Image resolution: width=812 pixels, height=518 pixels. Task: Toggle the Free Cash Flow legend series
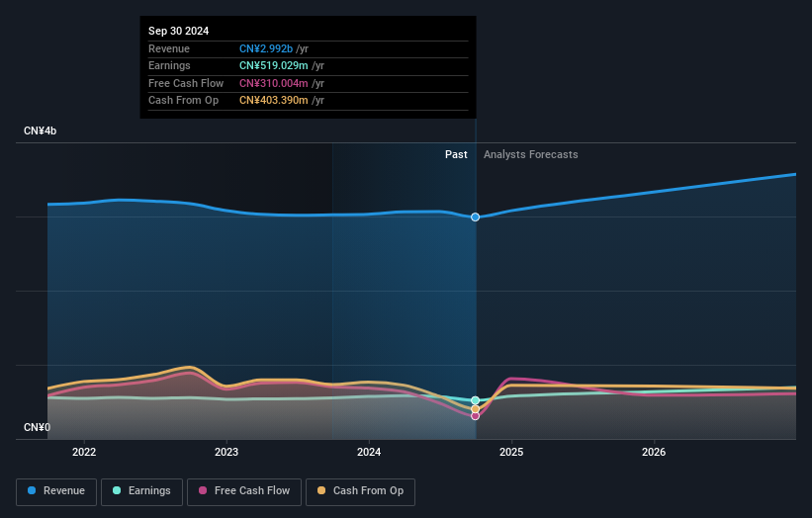244,491
